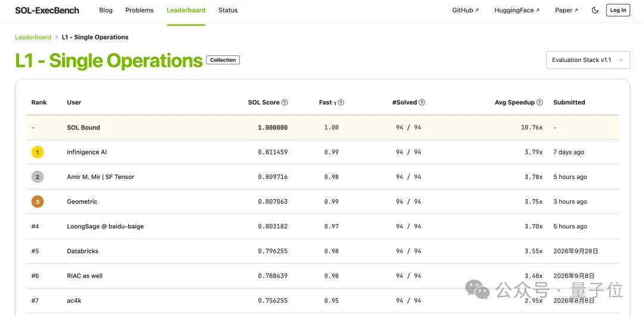Open the GitHub external link
Screen dimensions: 644x316
click(465, 10)
